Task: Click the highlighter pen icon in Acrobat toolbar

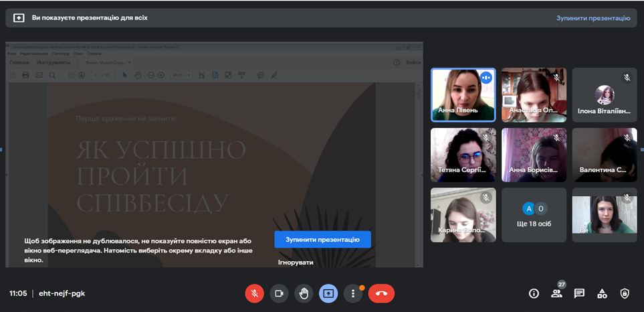Action: click(274, 75)
